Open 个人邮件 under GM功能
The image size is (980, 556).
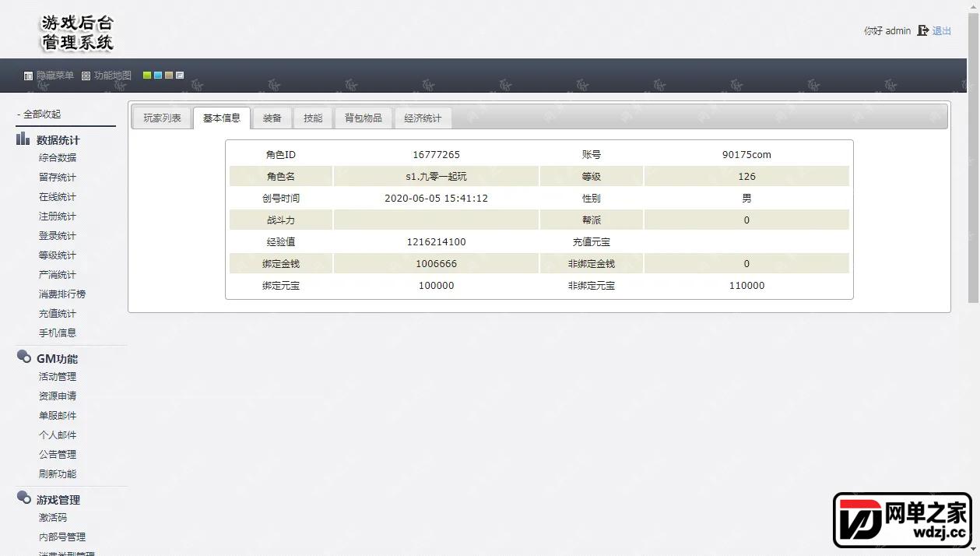58,435
